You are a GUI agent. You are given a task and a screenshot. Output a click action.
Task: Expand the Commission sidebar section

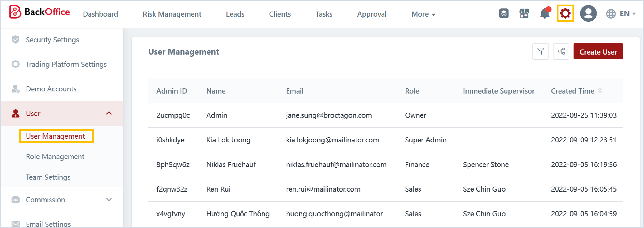tap(109, 199)
